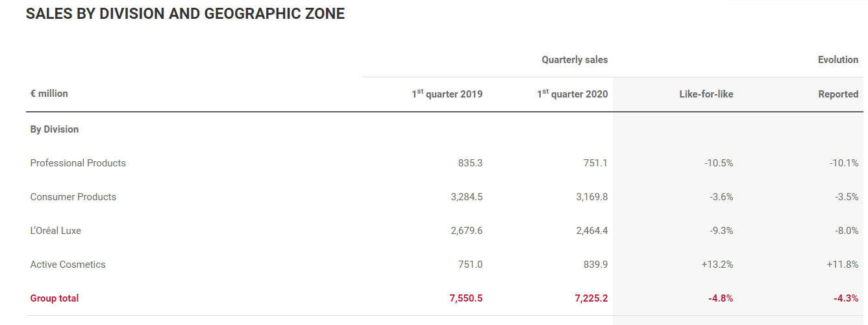Click the Active Cosmetics row label
Image resolution: width=868 pixels, height=325 pixels.
coord(68,265)
